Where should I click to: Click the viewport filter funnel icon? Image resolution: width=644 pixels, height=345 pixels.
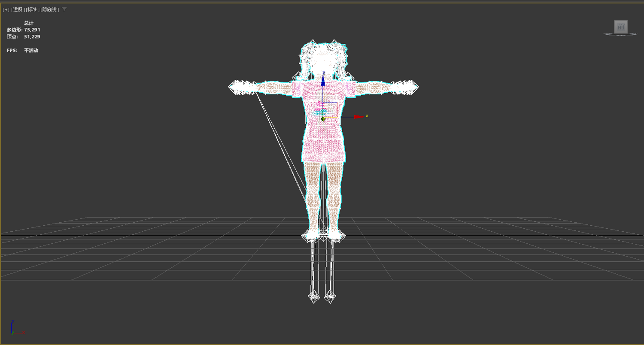pyautogui.click(x=64, y=9)
